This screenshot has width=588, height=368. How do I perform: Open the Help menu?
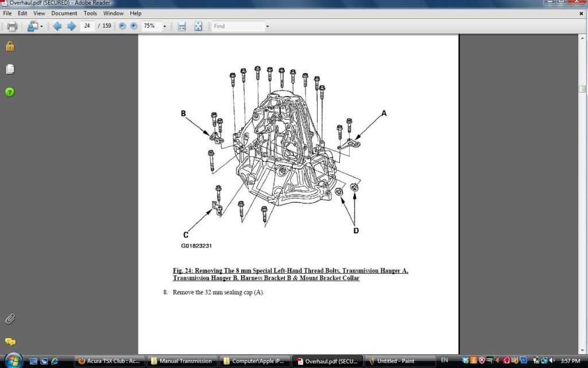[x=136, y=13]
